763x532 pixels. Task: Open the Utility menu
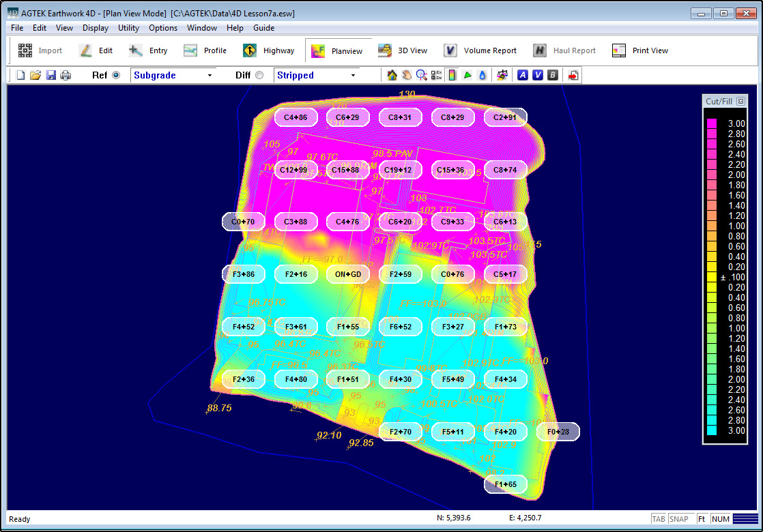[128, 28]
